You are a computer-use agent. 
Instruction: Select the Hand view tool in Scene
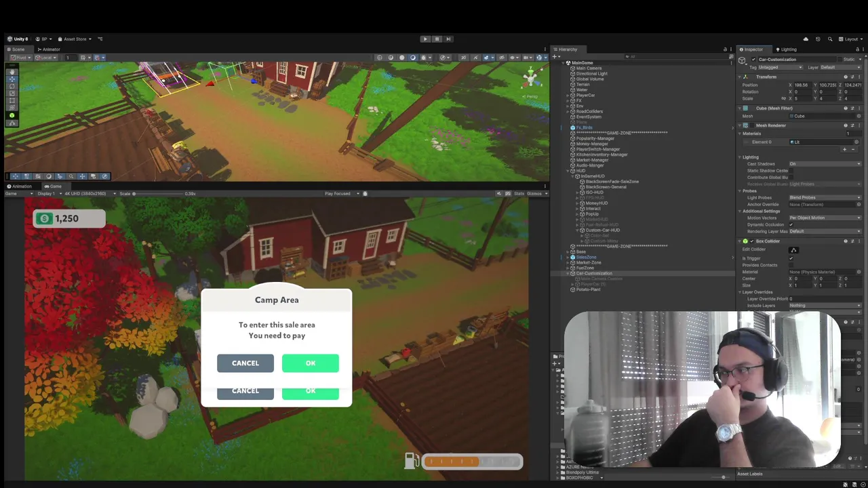tap(12, 72)
